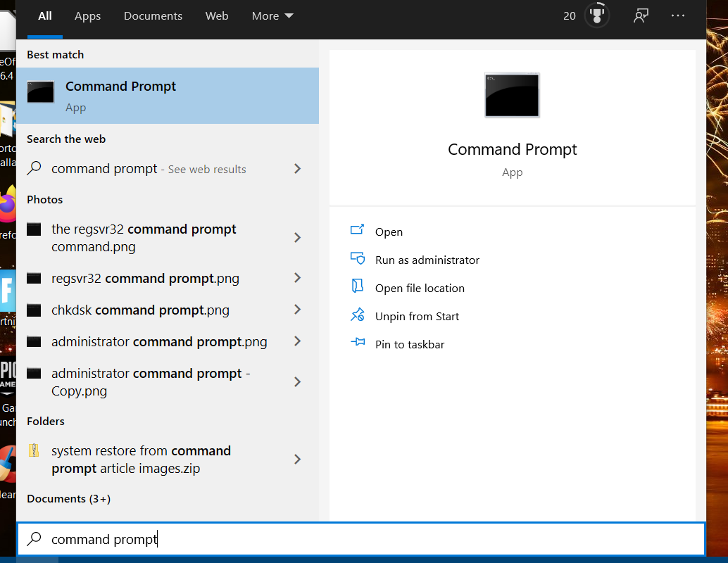The image size is (728, 563).
Task: Expand the More filter dropdown
Action: click(x=272, y=16)
